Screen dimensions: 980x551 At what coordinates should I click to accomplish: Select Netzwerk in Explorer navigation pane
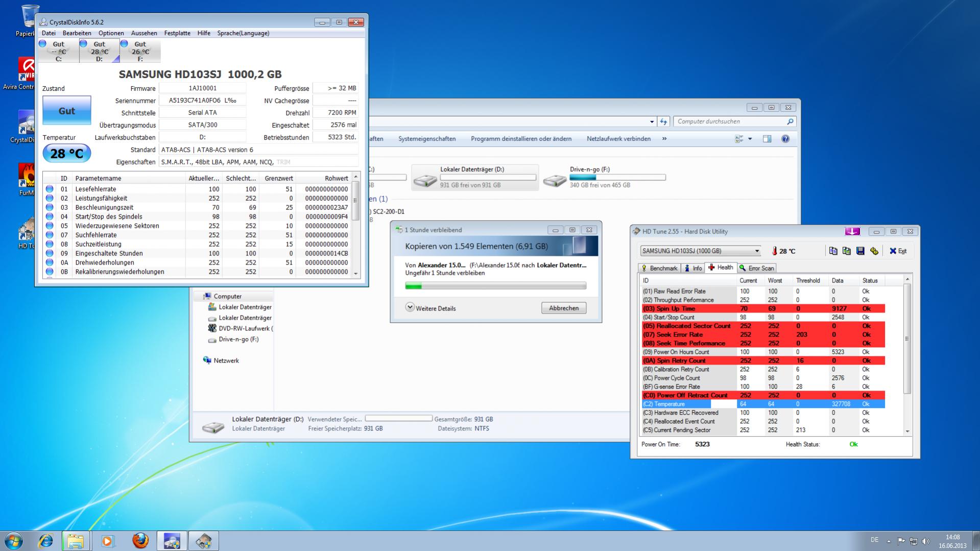pyautogui.click(x=221, y=361)
